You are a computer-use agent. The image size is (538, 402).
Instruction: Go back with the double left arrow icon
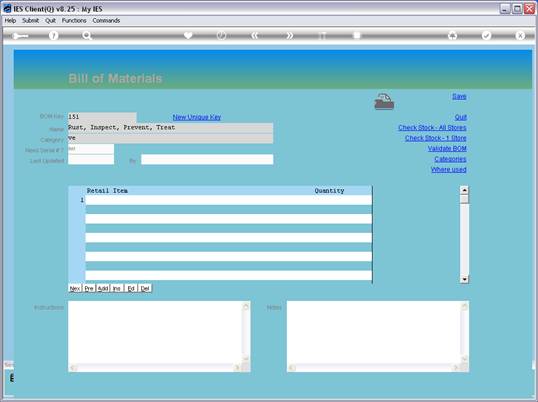pyautogui.click(x=255, y=35)
